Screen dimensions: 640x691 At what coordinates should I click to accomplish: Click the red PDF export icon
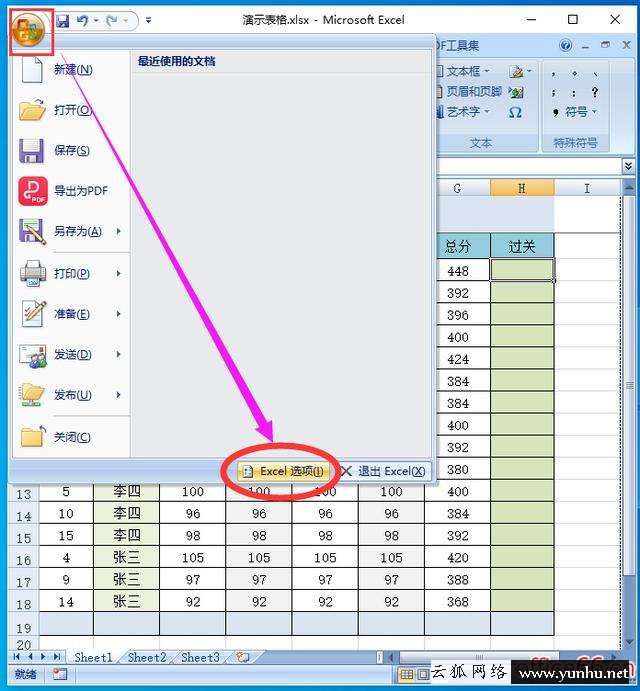click(33, 191)
